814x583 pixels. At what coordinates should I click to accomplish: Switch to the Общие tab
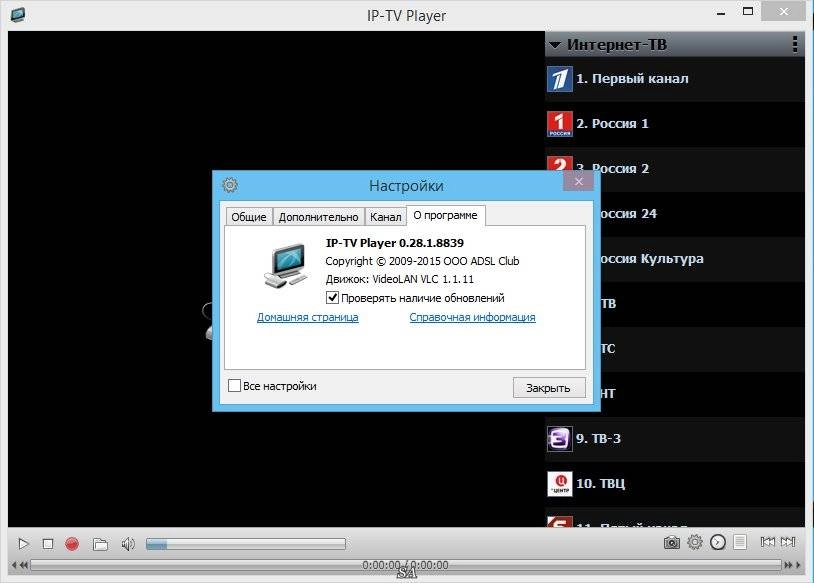[x=249, y=217]
